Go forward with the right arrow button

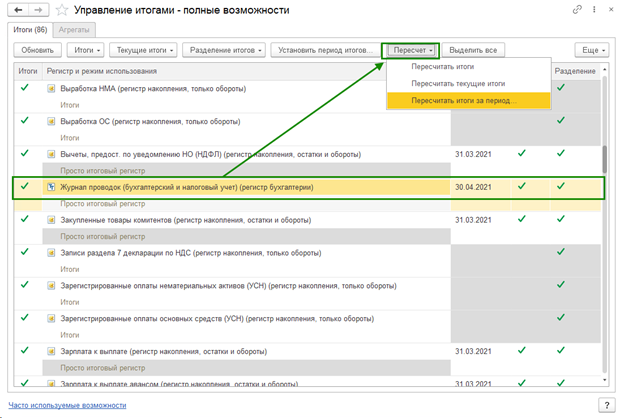(x=39, y=10)
